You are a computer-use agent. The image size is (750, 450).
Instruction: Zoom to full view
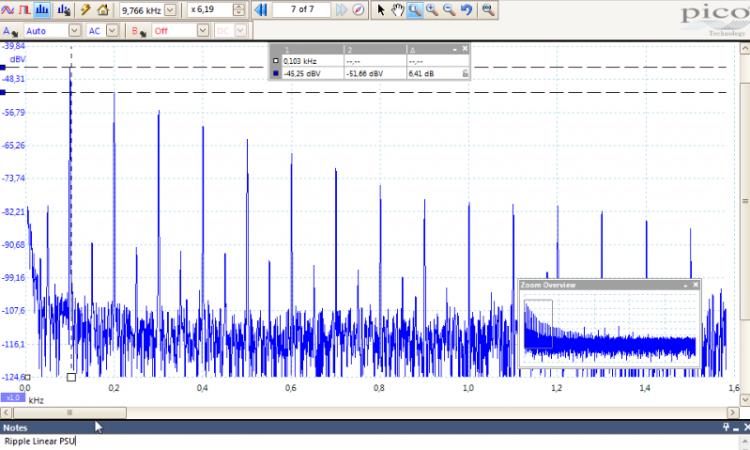488,10
